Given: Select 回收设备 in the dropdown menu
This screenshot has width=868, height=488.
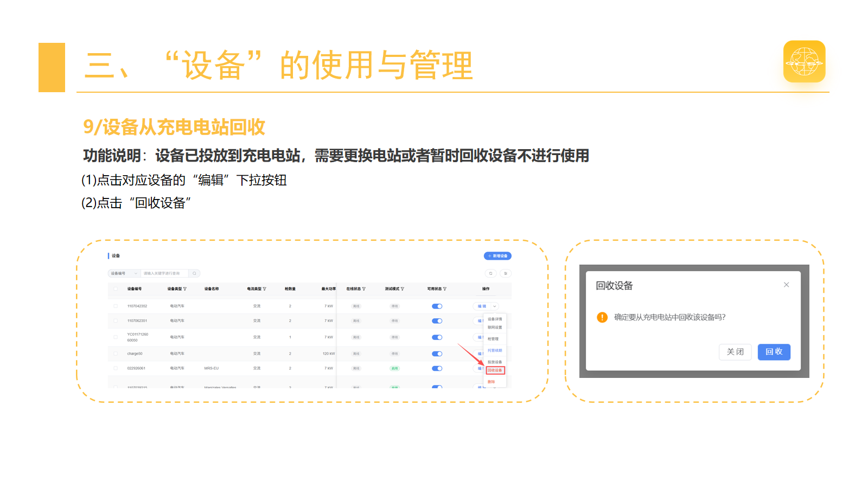Looking at the screenshot, I should coord(495,370).
